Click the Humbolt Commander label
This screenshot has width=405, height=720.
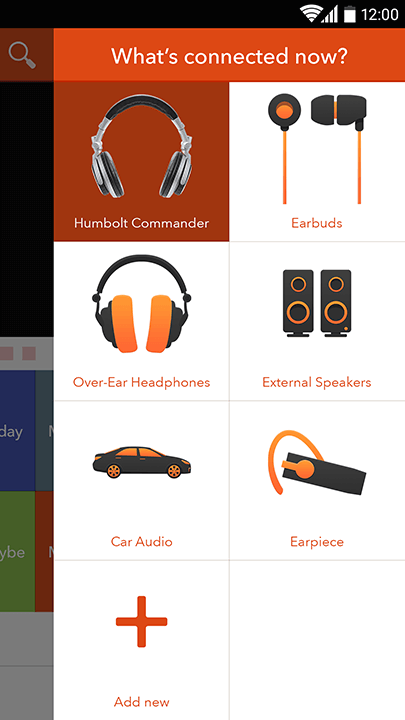tap(141, 223)
